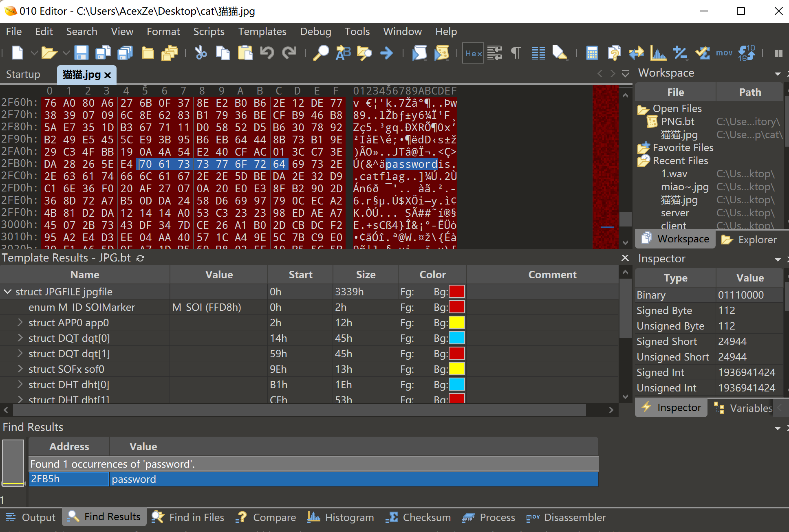The width and height of the screenshot is (789, 532).
Task: Switch to the Explorer tab
Action: pos(750,240)
